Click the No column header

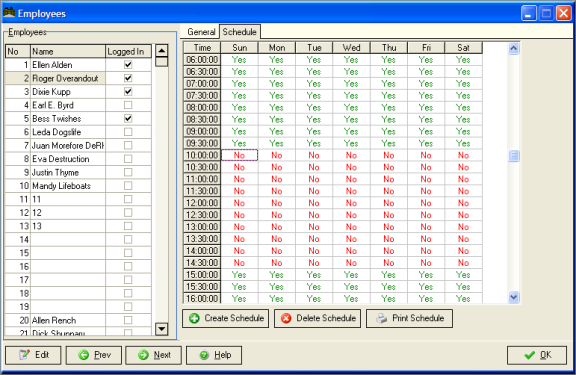[18, 51]
